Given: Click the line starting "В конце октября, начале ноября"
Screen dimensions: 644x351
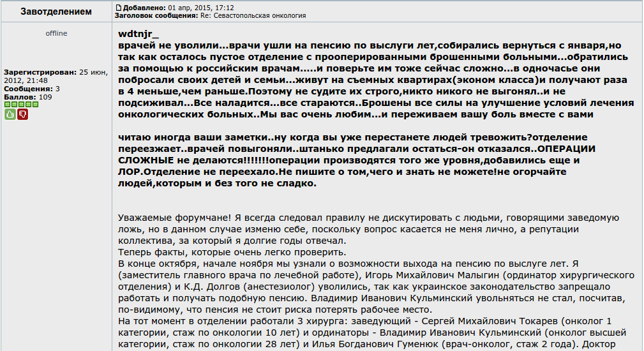Looking at the screenshot, I should click(x=348, y=264).
